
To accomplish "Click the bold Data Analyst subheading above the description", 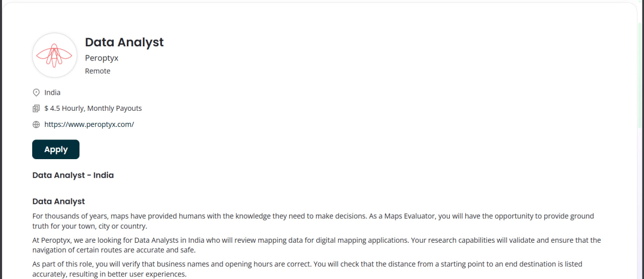I will click(58, 201).
